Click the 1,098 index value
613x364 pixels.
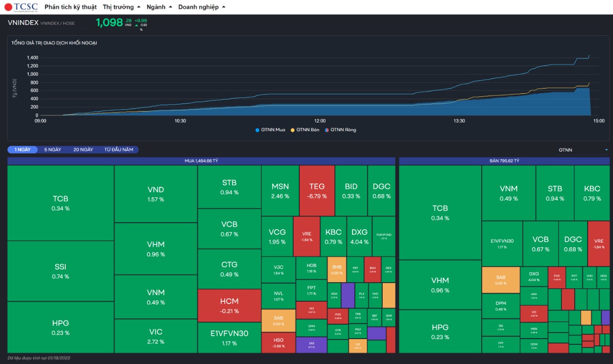tap(109, 23)
